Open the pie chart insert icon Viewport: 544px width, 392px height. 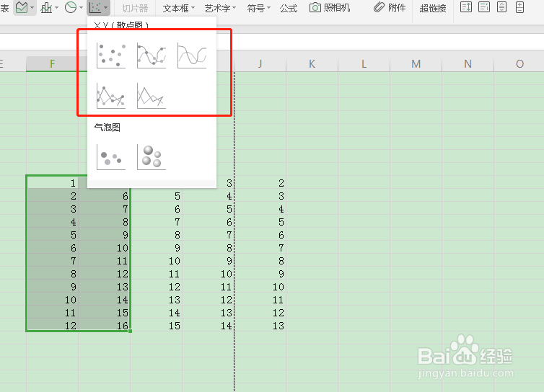71,7
